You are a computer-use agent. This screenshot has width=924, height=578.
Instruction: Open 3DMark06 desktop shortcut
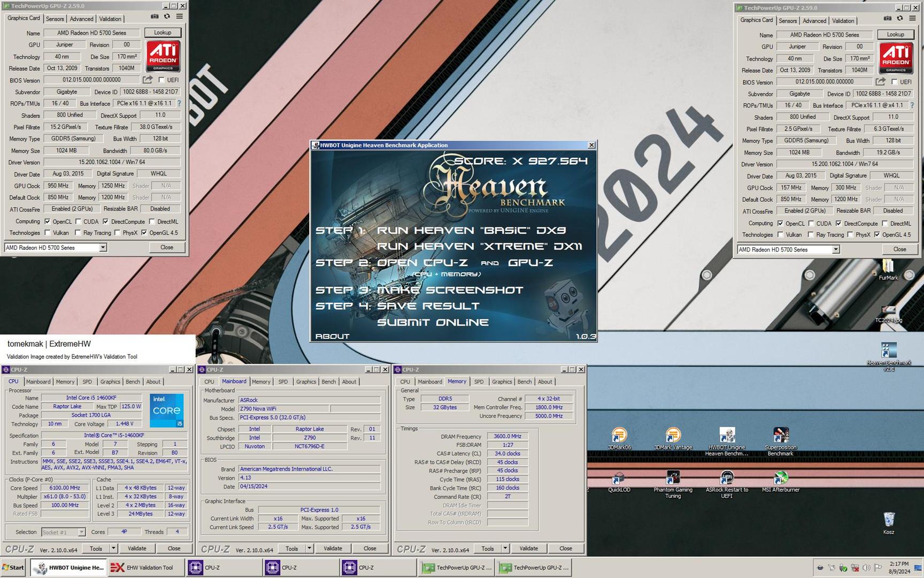point(619,439)
